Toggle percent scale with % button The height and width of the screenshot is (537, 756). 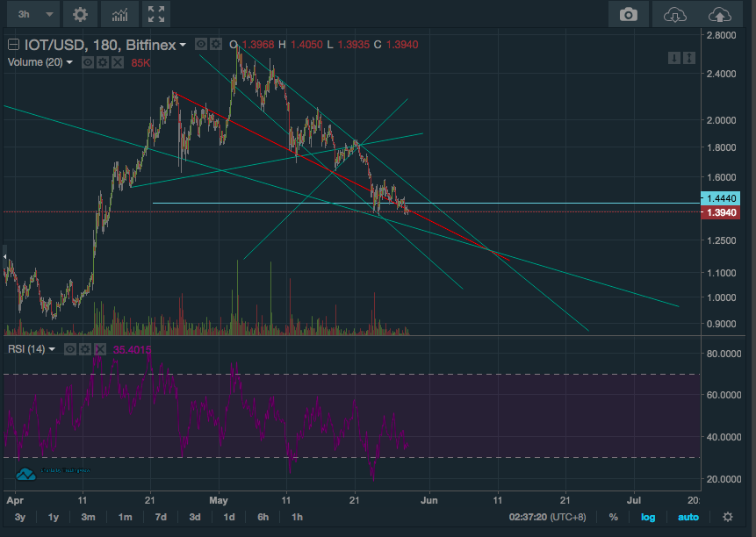click(613, 517)
